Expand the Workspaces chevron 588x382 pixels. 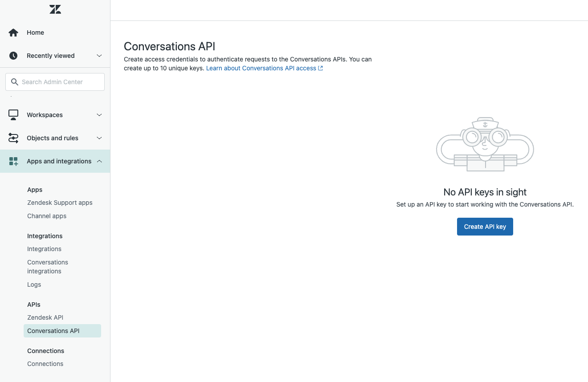pos(99,115)
